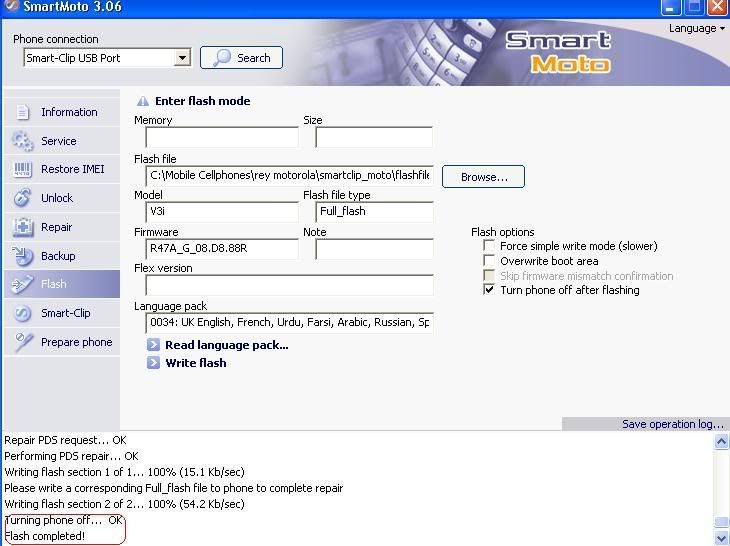The image size is (730, 546).
Task: Click the log scrollbar up arrow
Action: pyautogui.click(x=721, y=441)
